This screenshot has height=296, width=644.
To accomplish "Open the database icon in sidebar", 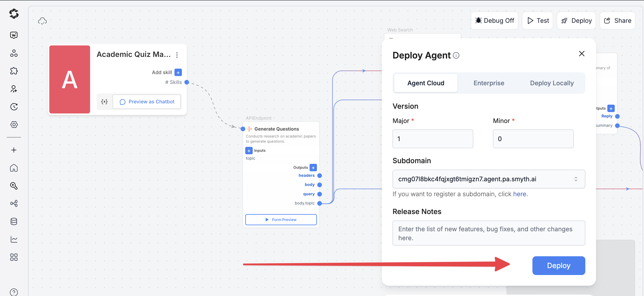I will point(14,221).
